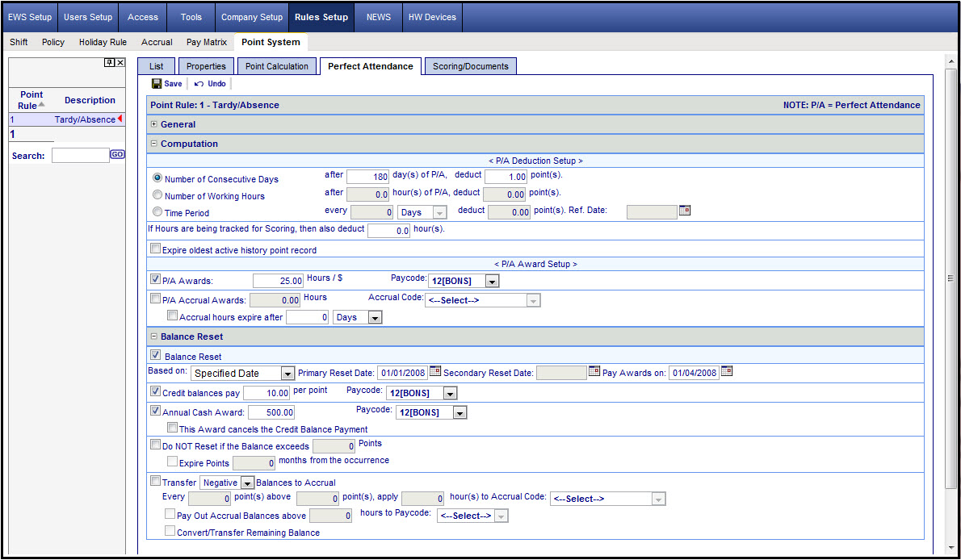Screen dimensions: 961x560
Task: Click the GO search button
Action: [x=118, y=154]
